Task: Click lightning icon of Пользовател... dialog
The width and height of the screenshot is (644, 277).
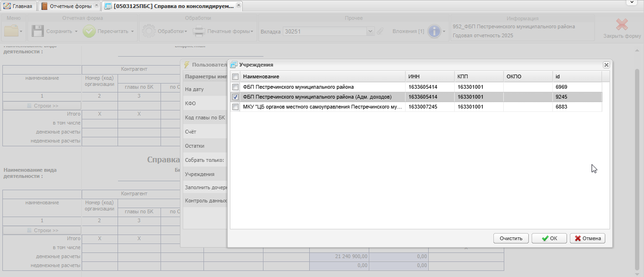Action: (x=186, y=65)
